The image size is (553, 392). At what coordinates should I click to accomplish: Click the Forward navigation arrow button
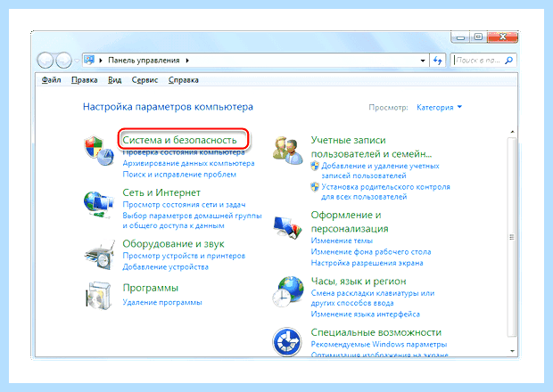point(64,61)
